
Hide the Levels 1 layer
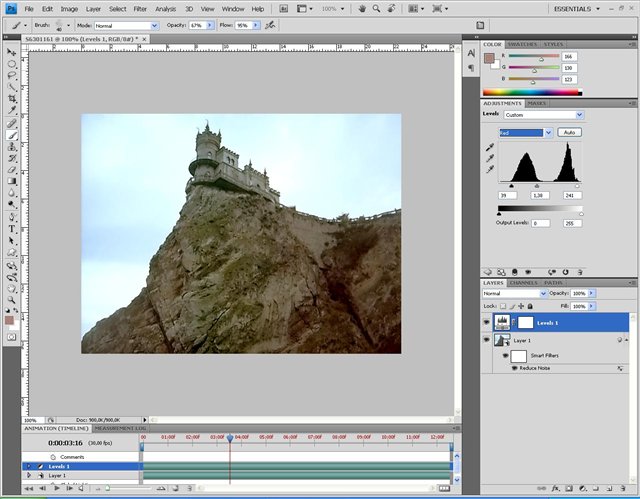487,322
